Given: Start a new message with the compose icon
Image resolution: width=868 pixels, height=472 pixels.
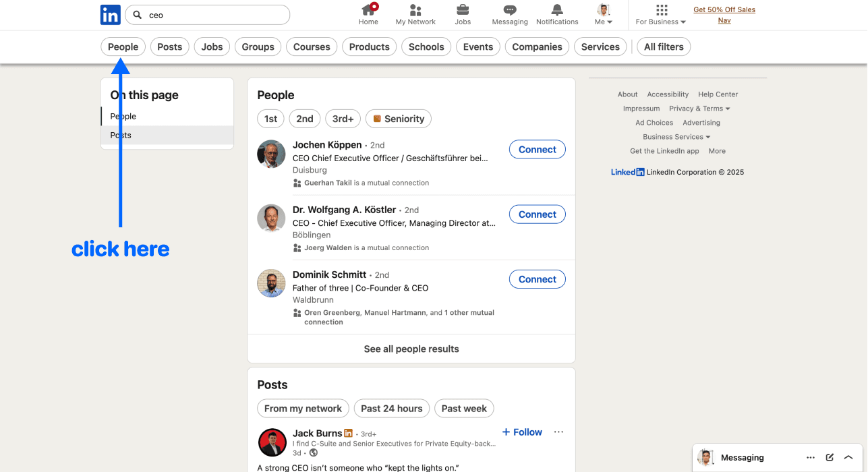Looking at the screenshot, I should (x=830, y=457).
